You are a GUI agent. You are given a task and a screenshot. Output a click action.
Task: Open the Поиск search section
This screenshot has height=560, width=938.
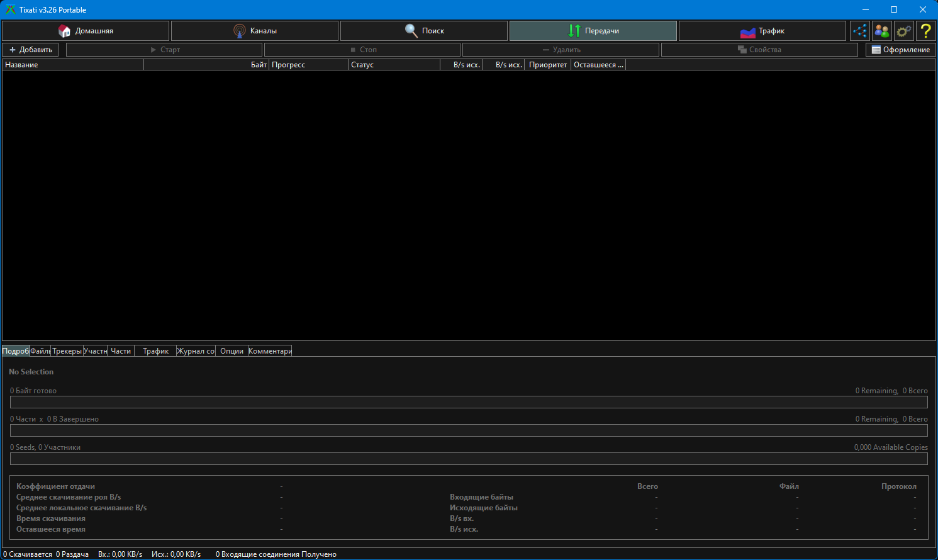(424, 31)
